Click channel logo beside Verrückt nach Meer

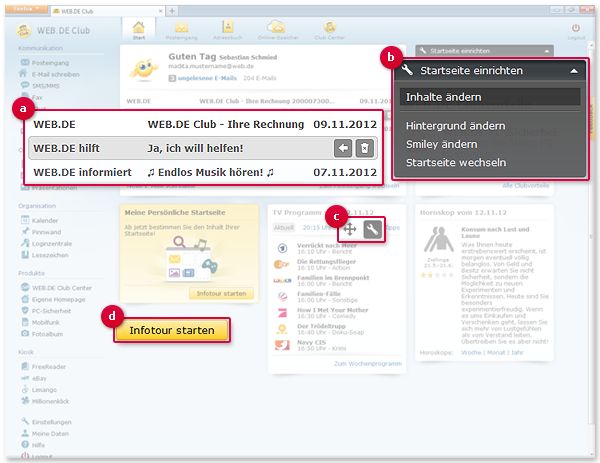(282, 249)
